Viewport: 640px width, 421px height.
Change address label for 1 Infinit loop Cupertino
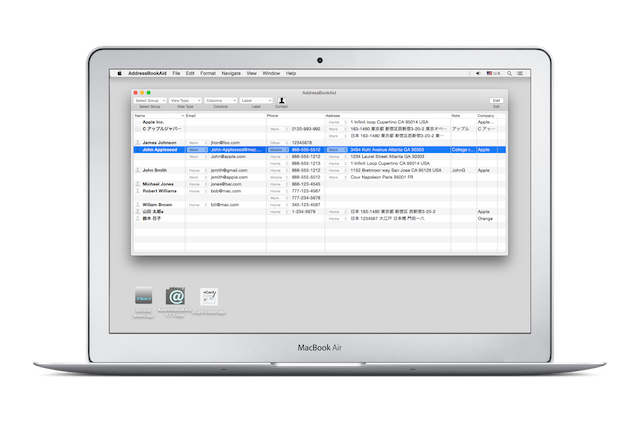point(337,122)
